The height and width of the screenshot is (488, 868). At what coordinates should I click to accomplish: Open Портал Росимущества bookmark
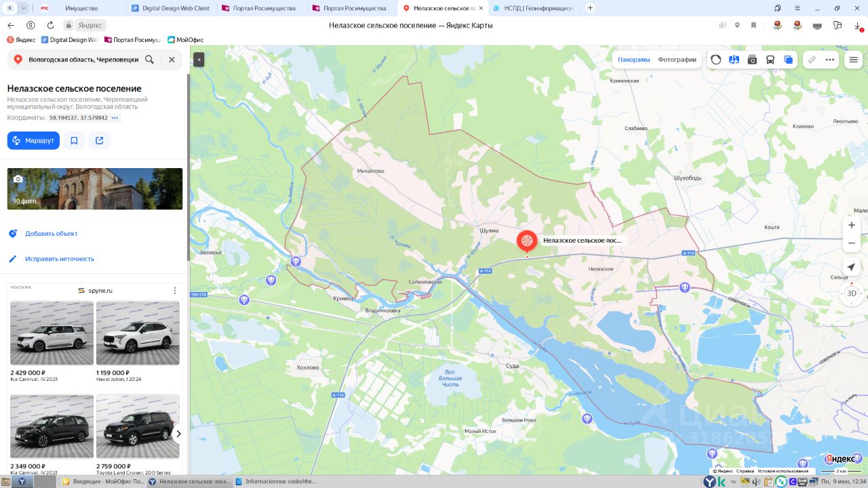(134, 40)
